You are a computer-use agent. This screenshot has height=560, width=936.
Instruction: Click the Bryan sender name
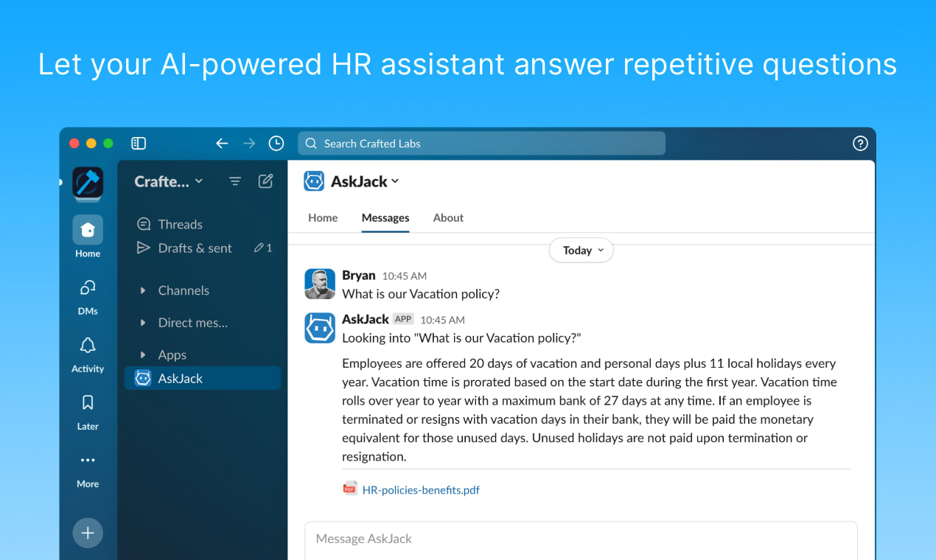click(x=359, y=276)
